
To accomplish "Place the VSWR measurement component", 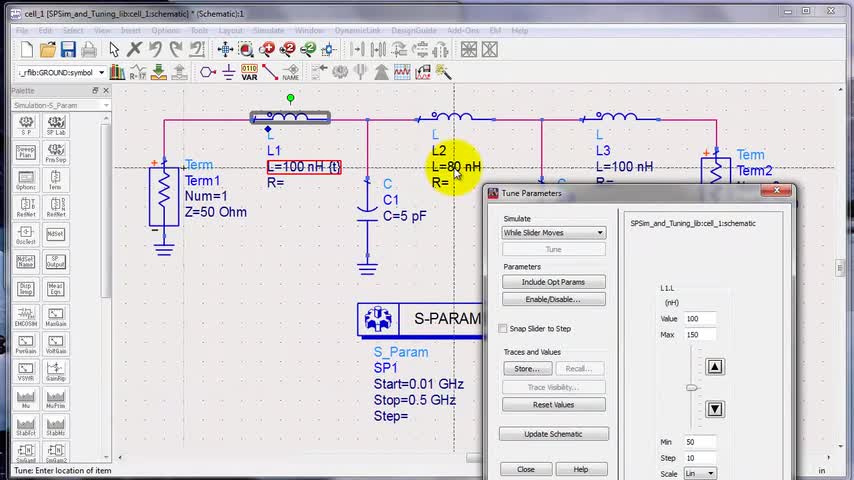I will 26,372.
